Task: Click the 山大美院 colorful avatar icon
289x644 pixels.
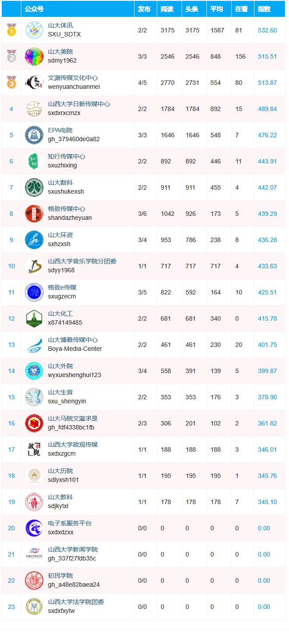Action: coord(34,56)
